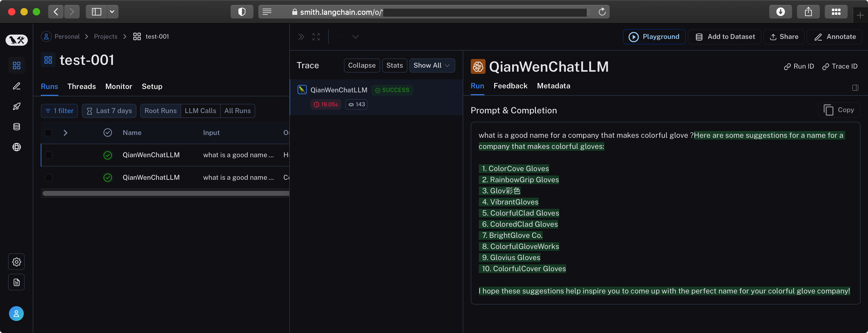This screenshot has height=333, width=868.
Task: Switch to the Threads tab
Action: tap(81, 86)
